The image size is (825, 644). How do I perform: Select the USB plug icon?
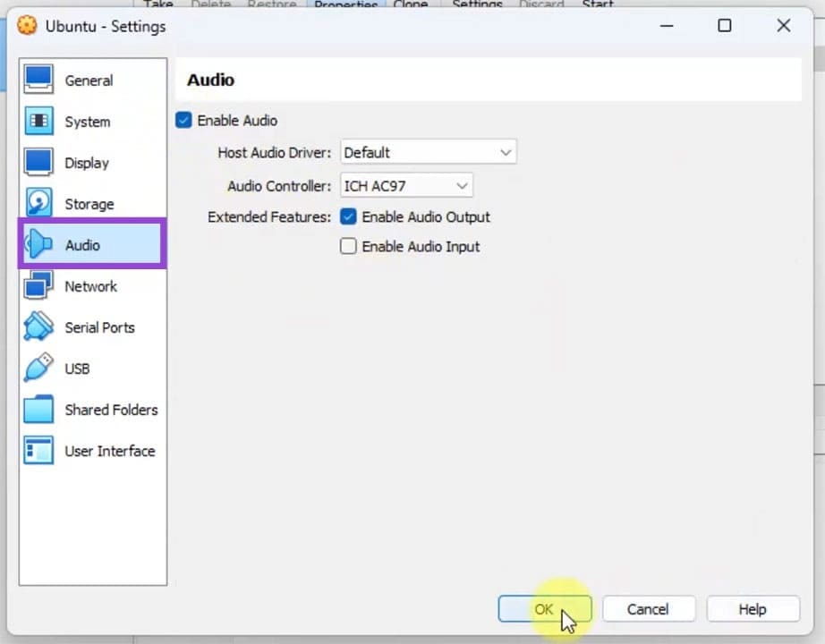click(x=38, y=368)
